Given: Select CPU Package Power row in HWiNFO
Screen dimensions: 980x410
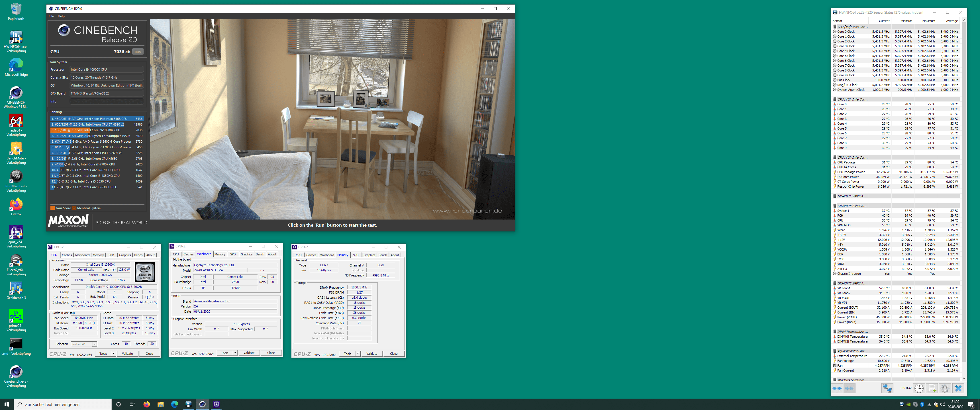Looking at the screenshot, I should [896, 172].
